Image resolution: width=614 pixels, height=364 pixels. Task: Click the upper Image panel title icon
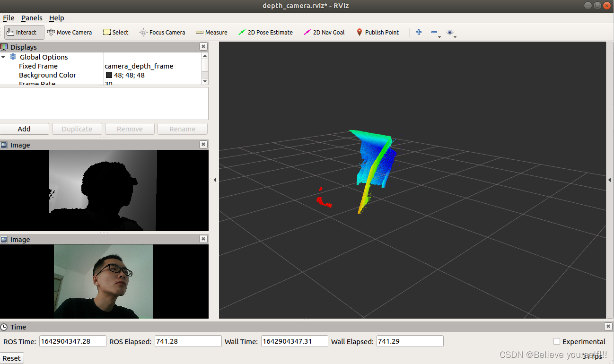pos(4,145)
